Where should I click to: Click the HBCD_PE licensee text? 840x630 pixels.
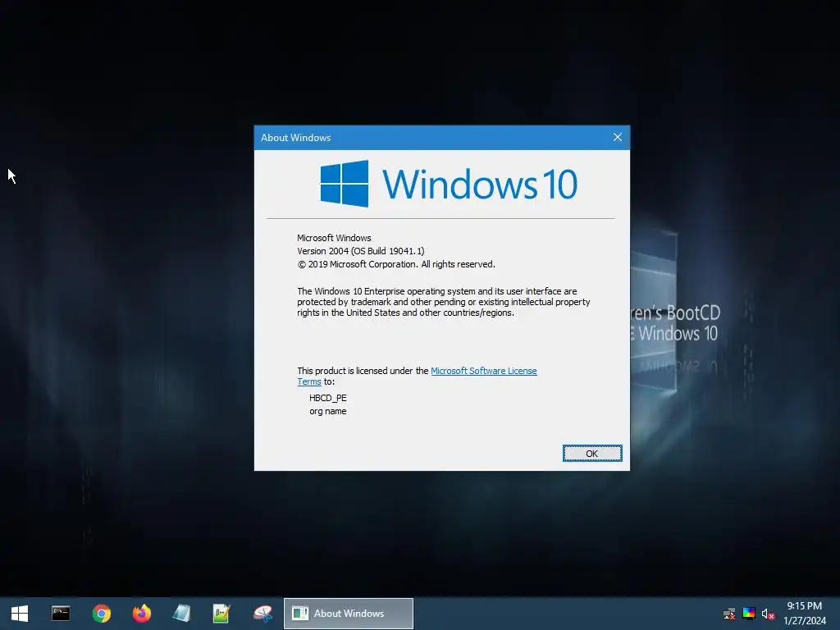pos(328,398)
